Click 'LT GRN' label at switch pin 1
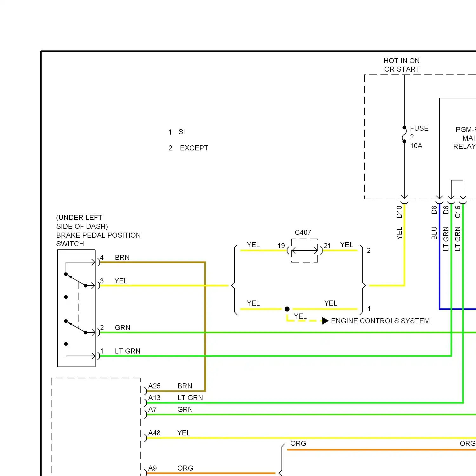The width and height of the screenshot is (476, 476). [x=128, y=351]
